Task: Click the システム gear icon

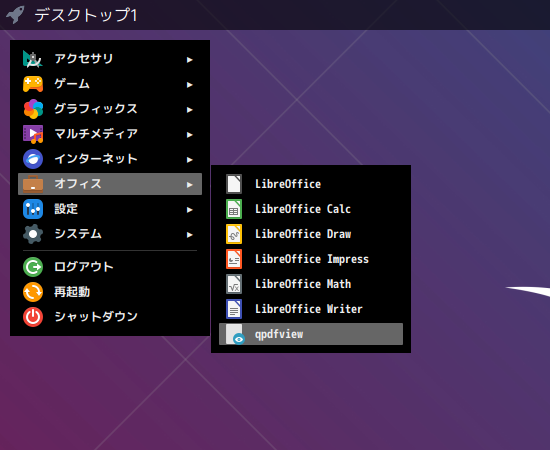Action: [x=33, y=234]
